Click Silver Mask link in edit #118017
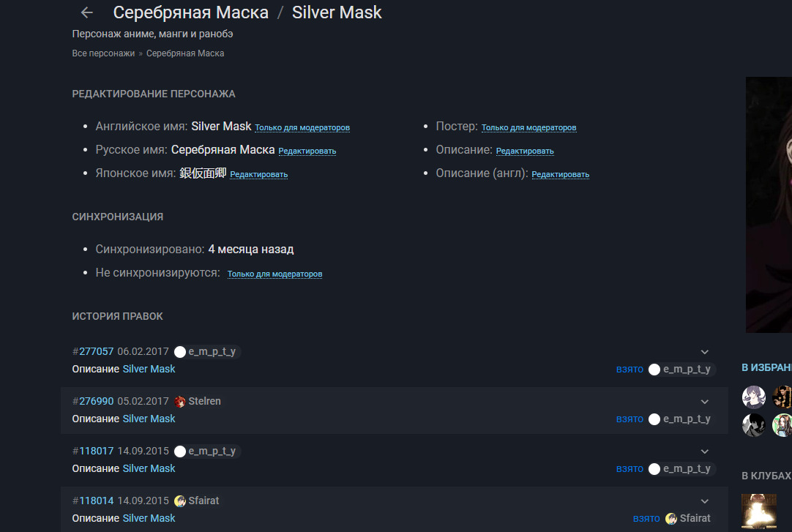The image size is (792, 532). pyautogui.click(x=149, y=468)
